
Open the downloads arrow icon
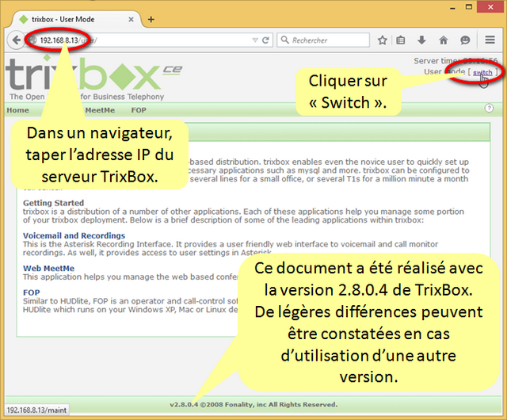pyautogui.click(x=421, y=40)
